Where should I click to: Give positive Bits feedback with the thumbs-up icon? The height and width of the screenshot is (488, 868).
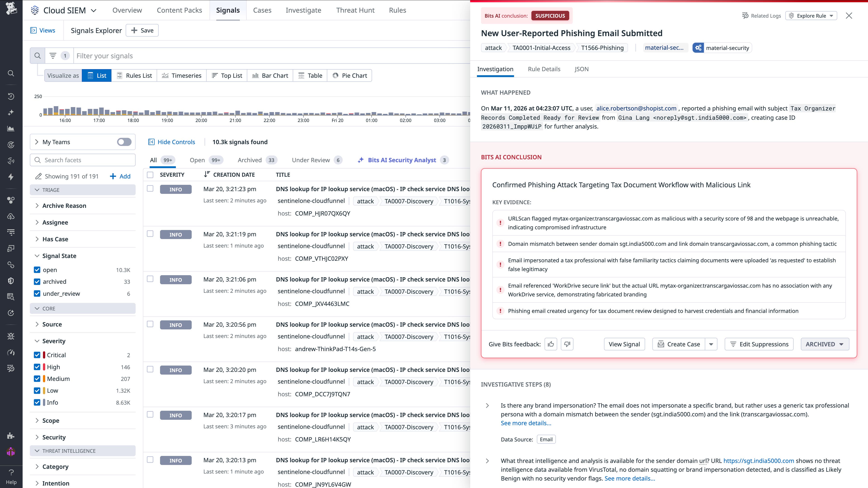point(551,344)
